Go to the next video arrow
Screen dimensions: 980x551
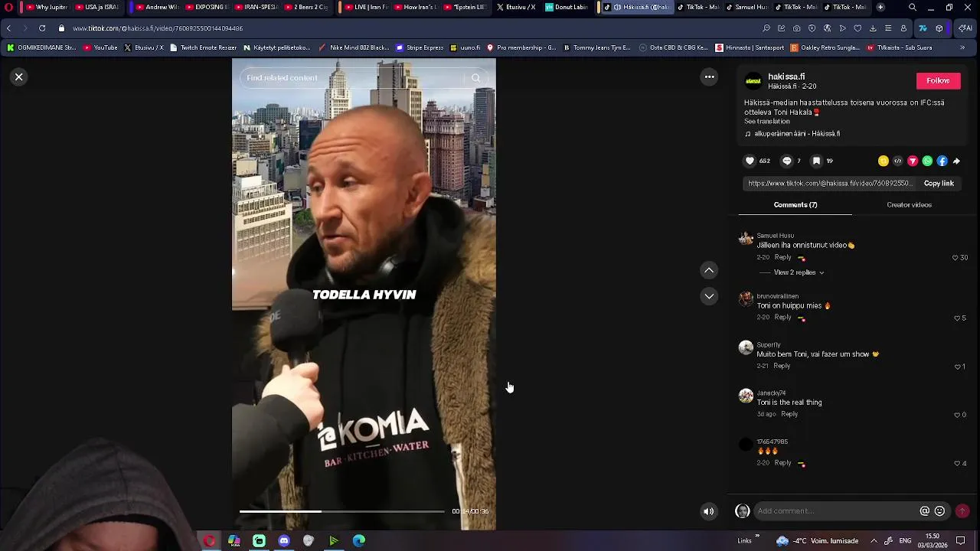(709, 296)
